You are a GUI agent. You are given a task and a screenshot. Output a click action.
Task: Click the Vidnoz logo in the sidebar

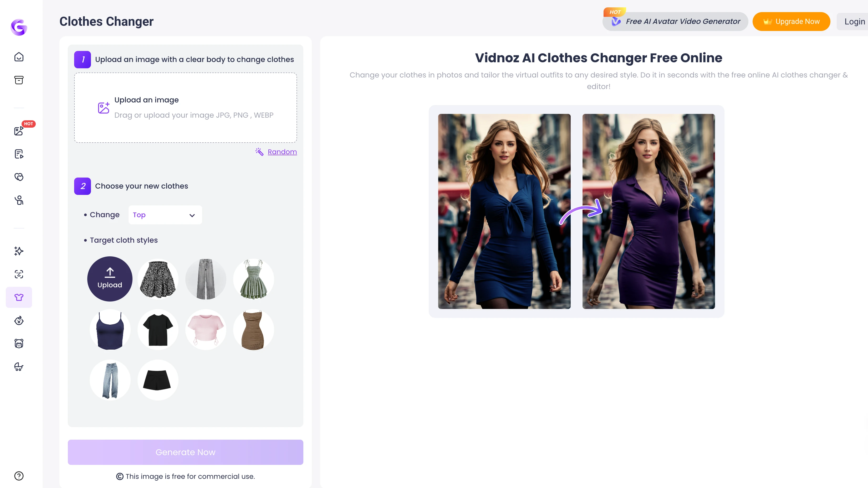click(19, 27)
